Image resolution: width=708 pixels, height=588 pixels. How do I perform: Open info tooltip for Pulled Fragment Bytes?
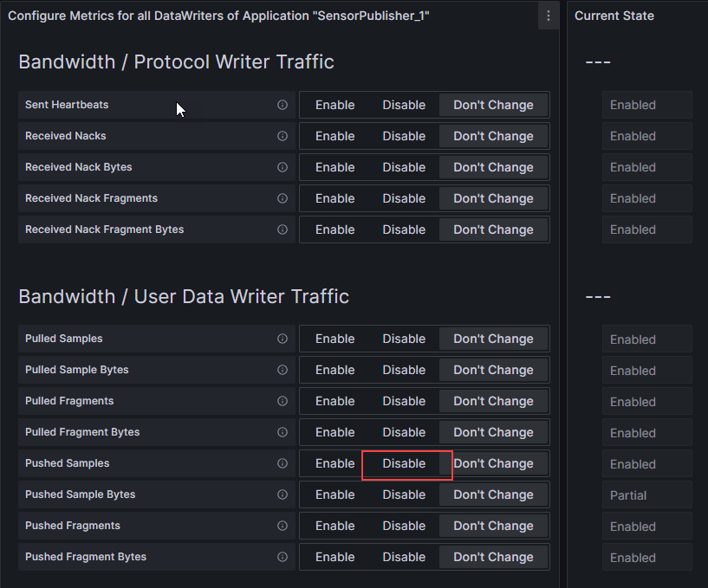(282, 432)
